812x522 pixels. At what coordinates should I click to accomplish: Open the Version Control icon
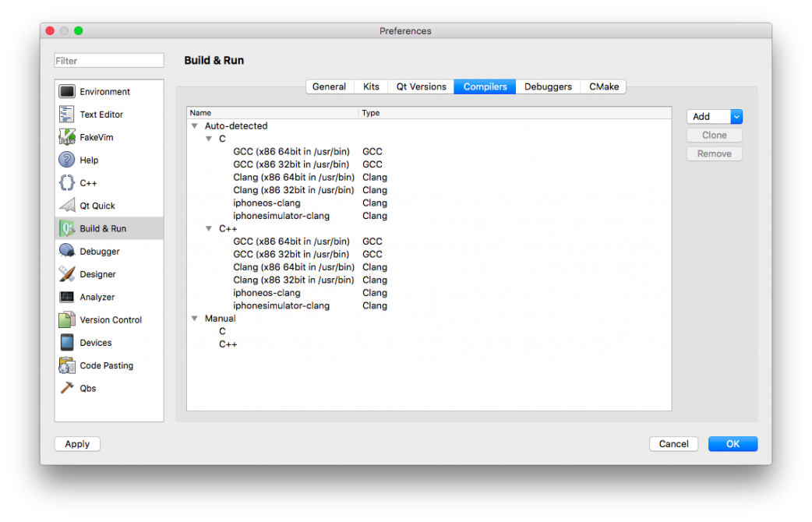pos(67,320)
